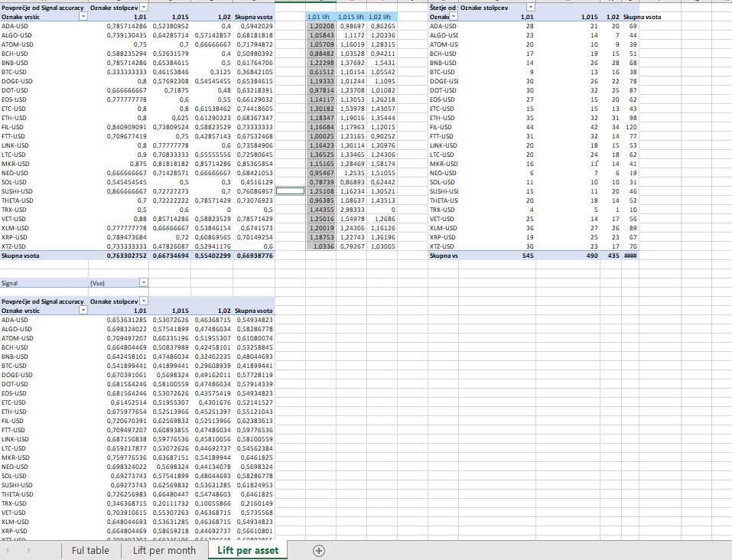This screenshot has width=732, height=560.
Task: Select the 1,02 lift header cell
Action: pyautogui.click(x=382, y=16)
